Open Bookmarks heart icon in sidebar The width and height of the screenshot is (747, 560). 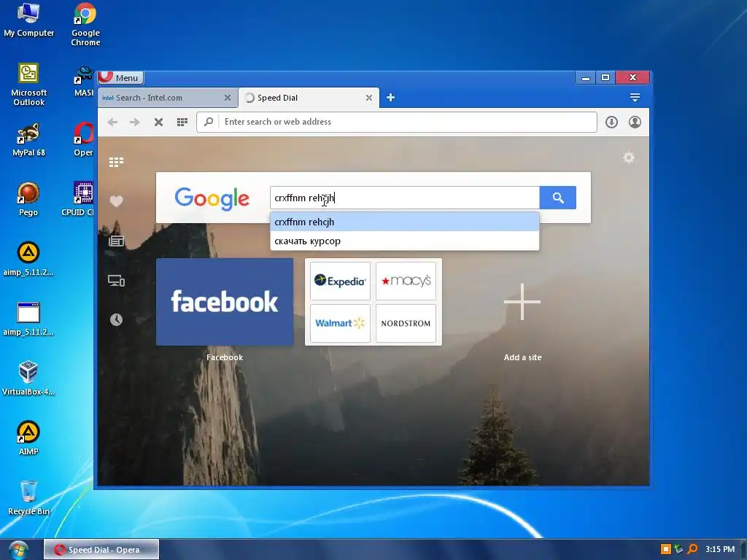[x=116, y=201]
